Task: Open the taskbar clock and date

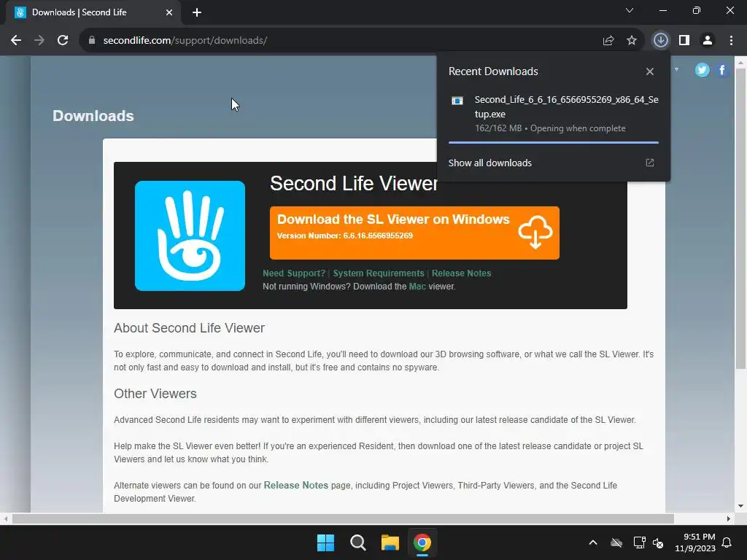Action: (x=695, y=542)
